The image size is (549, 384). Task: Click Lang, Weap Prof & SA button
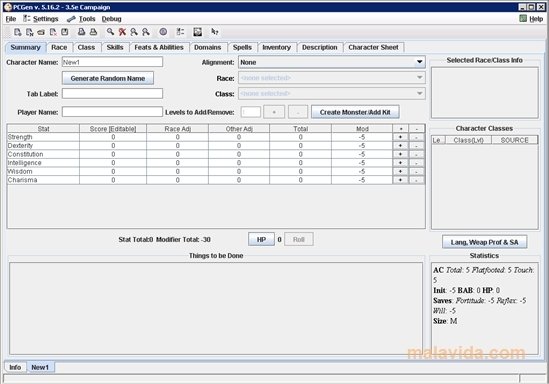(x=484, y=242)
